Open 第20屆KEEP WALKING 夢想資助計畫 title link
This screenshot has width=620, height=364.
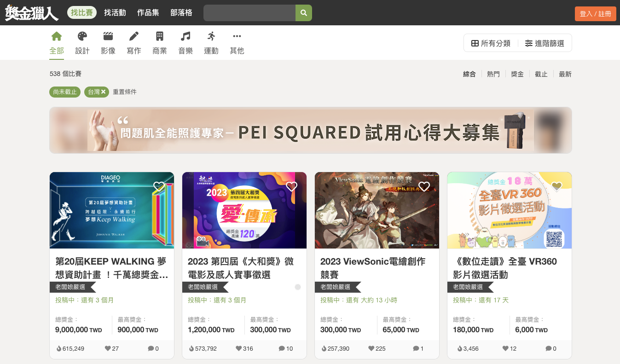[x=112, y=268]
